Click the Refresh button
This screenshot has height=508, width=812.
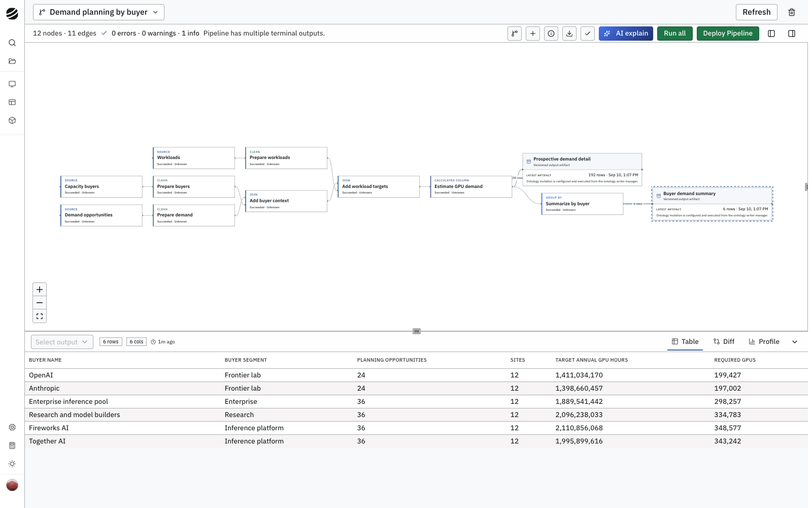coord(756,12)
